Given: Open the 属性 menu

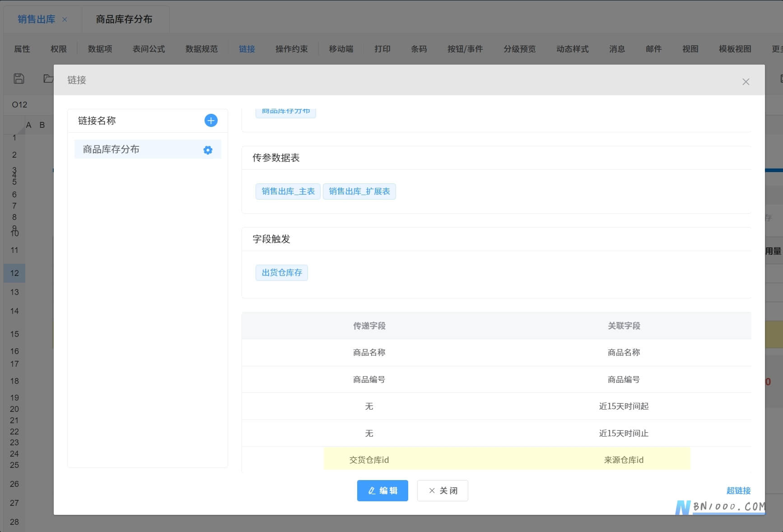Looking at the screenshot, I should pyautogui.click(x=22, y=49).
